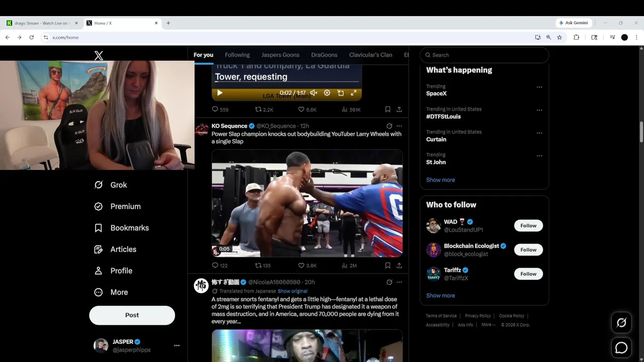The height and width of the screenshot is (362, 644).
Task: View KO Sequence post 2M views analytics
Action: pos(349,265)
